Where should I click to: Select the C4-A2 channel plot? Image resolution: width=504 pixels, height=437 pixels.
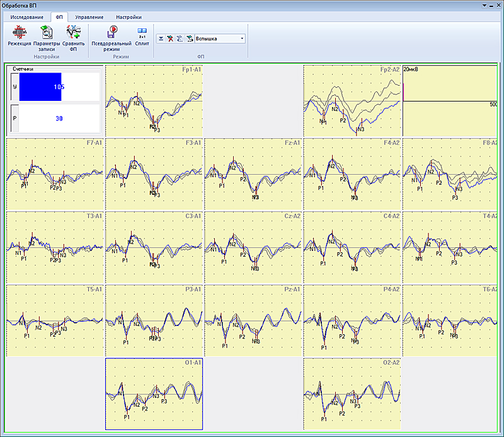point(352,248)
